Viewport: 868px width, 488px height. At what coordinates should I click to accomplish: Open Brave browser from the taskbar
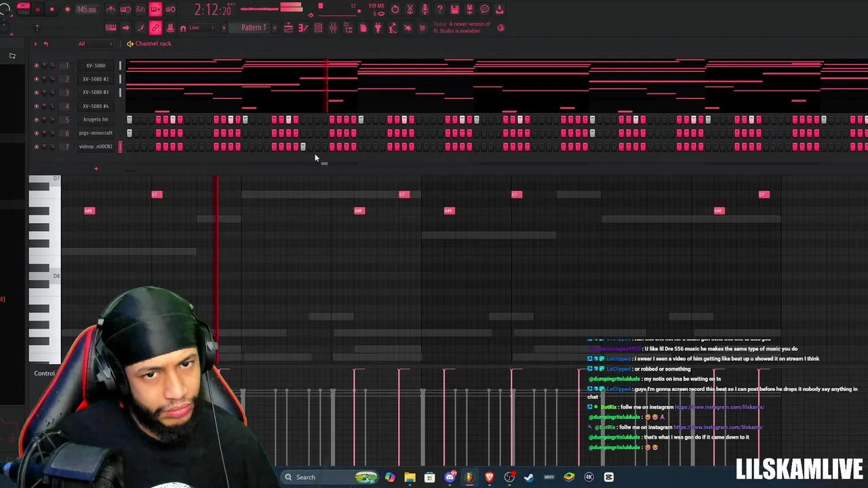pyautogui.click(x=489, y=477)
